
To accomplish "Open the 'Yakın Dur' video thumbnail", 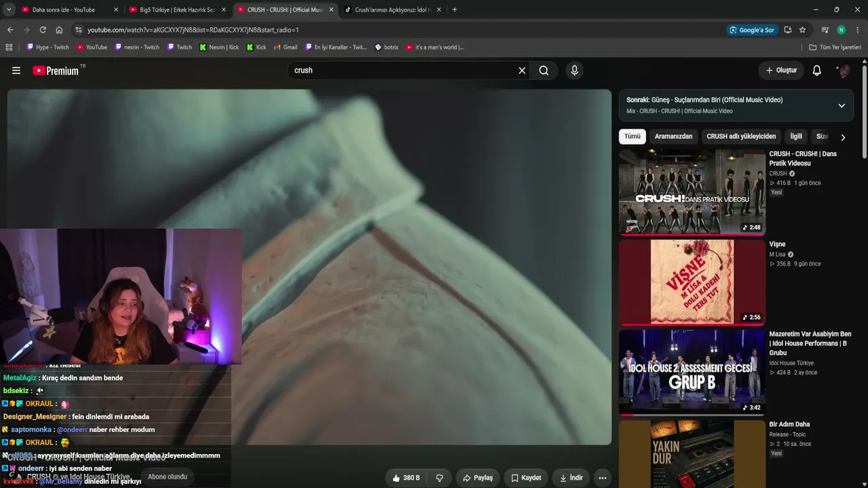I will tap(692, 453).
